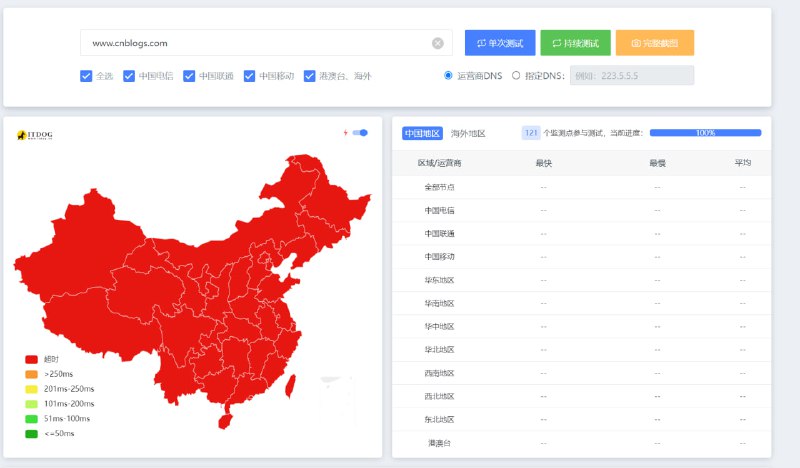Click the 单次测试 button
The height and width of the screenshot is (468, 800).
pos(500,43)
